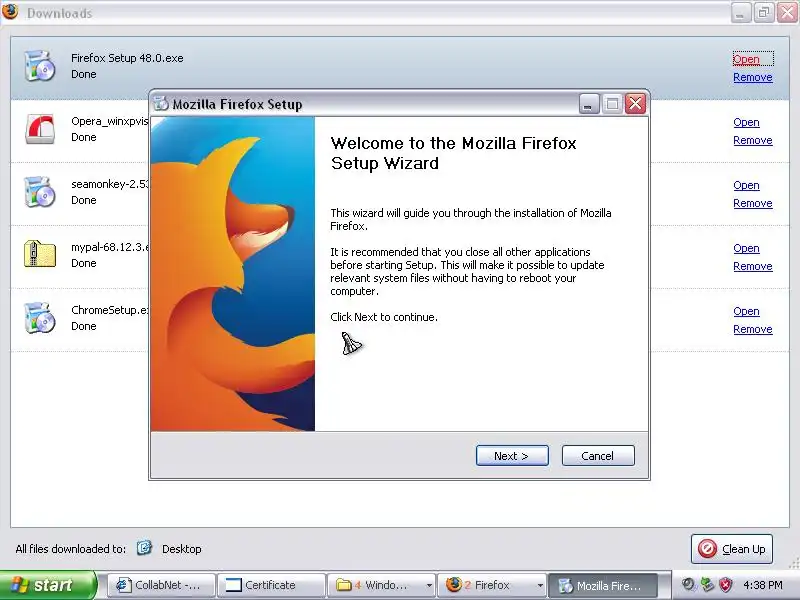Switch to the Mozilla Fire... taskbar button
Screen dimensions: 800x600
coord(603,585)
